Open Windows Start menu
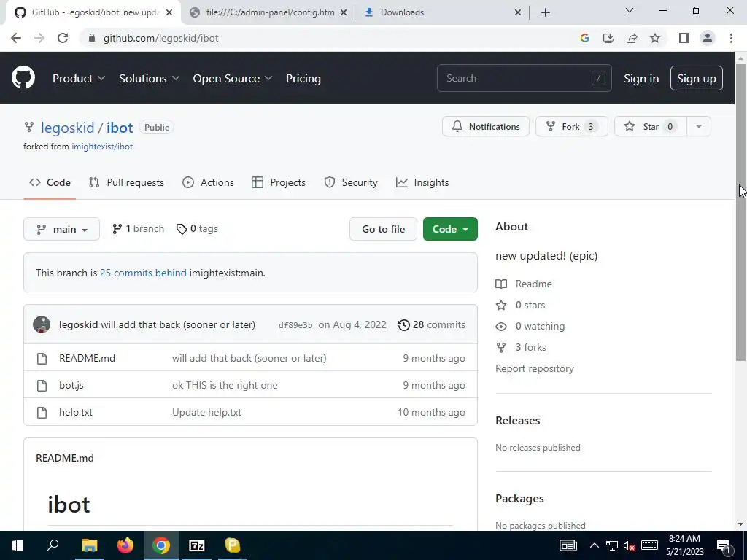Viewport: 747px width, 560px height. point(18,545)
